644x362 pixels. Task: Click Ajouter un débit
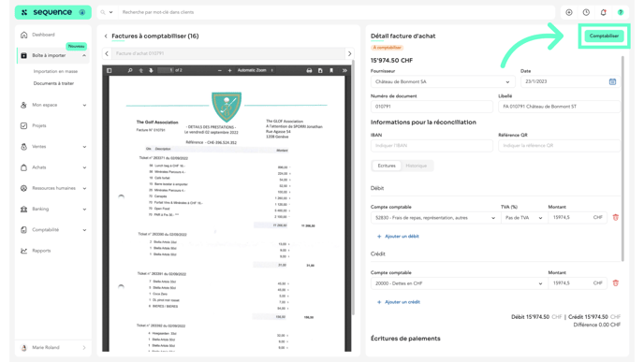click(x=398, y=237)
